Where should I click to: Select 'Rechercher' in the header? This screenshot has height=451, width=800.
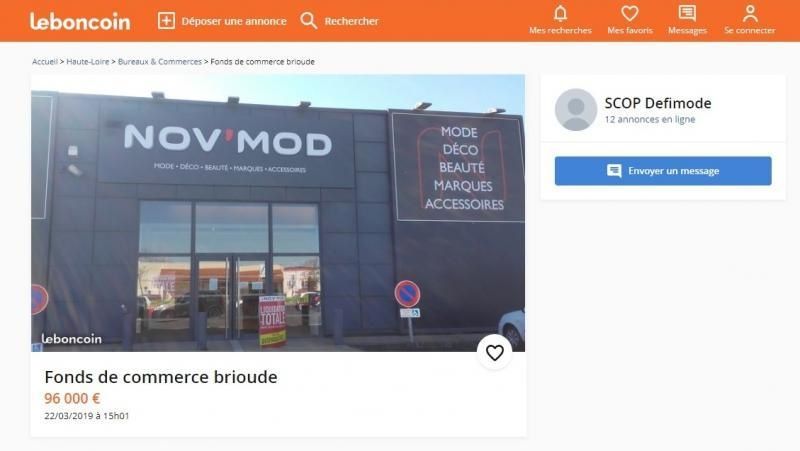pos(352,21)
